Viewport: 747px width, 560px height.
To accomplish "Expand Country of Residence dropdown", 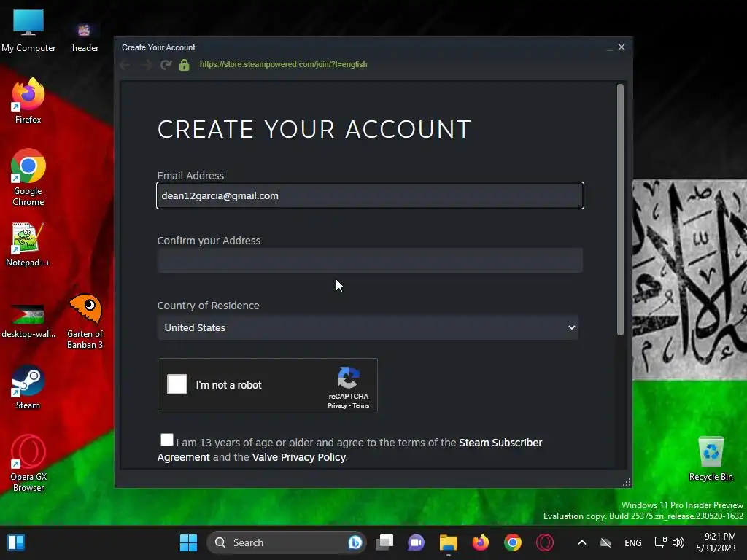I will [368, 327].
